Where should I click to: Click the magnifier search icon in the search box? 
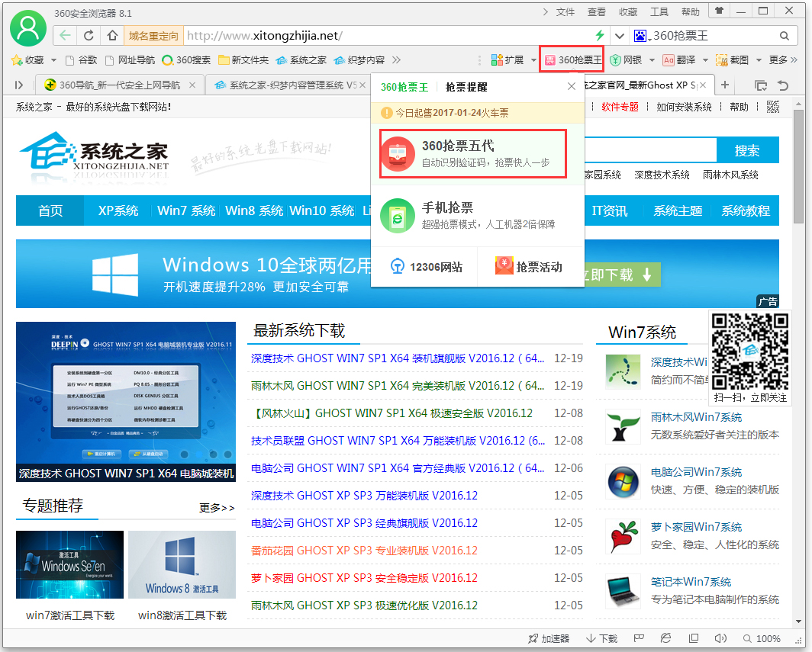click(785, 36)
